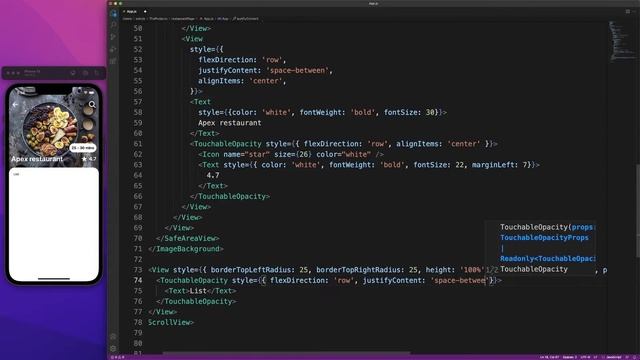Click the simulator toolbar screenshot button
The image size is (640, 360).
[85, 73]
